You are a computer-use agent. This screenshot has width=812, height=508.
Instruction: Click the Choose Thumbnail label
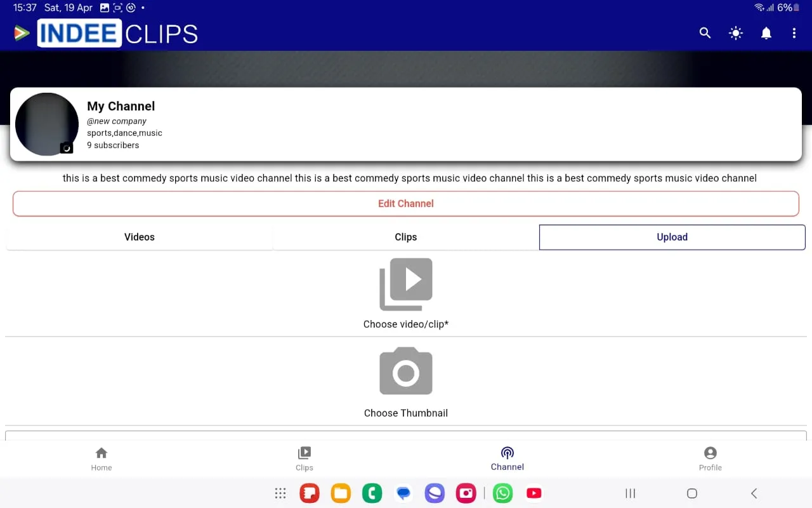406,413
